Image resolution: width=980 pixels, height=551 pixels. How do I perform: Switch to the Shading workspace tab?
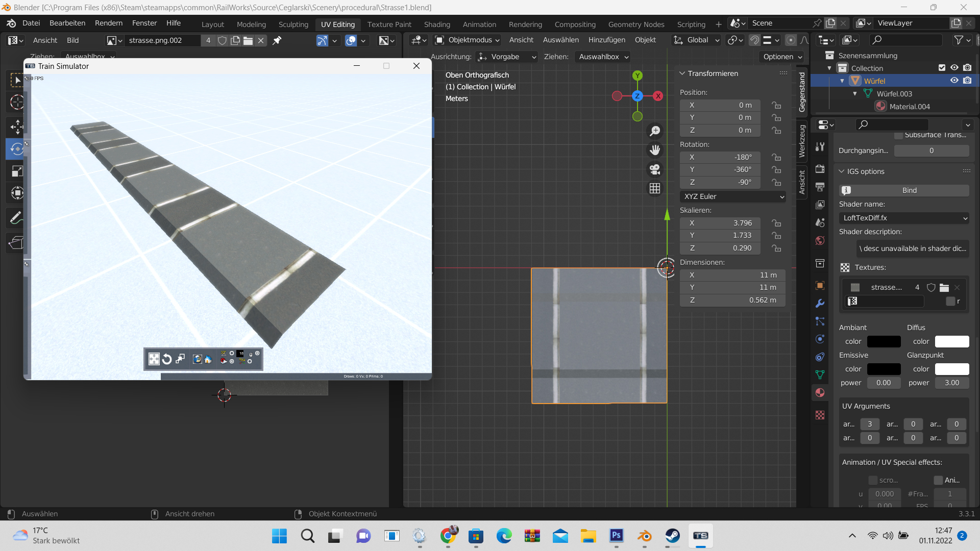click(x=437, y=24)
